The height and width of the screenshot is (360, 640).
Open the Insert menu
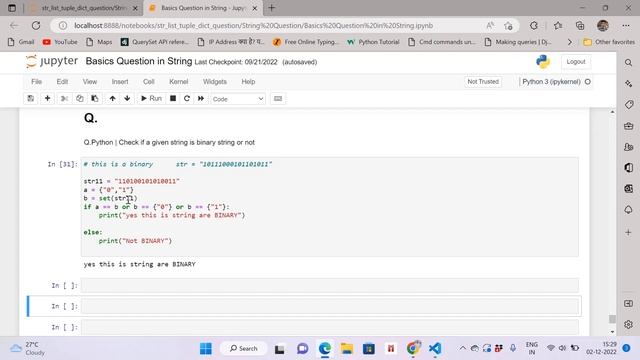click(x=120, y=82)
